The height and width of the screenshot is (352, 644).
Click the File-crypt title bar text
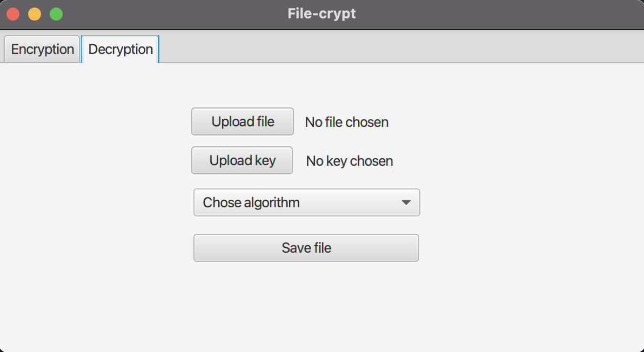click(x=321, y=13)
